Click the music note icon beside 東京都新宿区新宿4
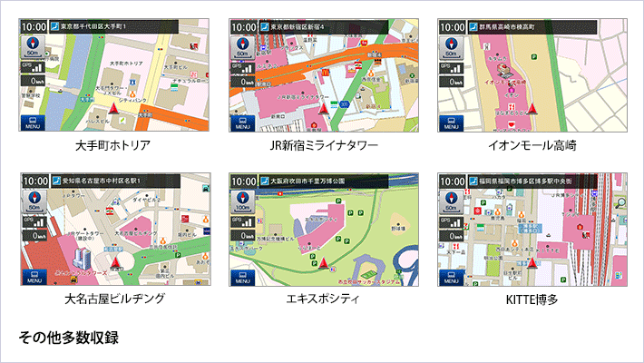The width and height of the screenshot is (644, 363). pos(265,27)
